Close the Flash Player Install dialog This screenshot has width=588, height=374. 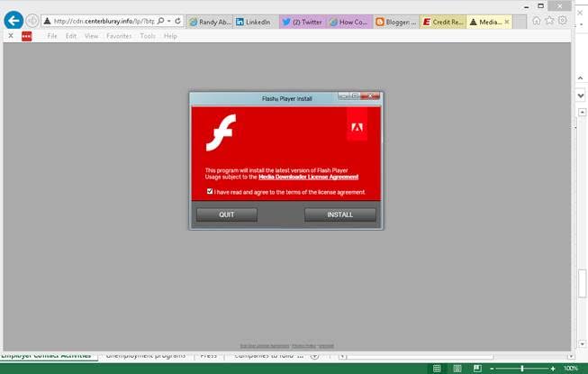pos(370,96)
